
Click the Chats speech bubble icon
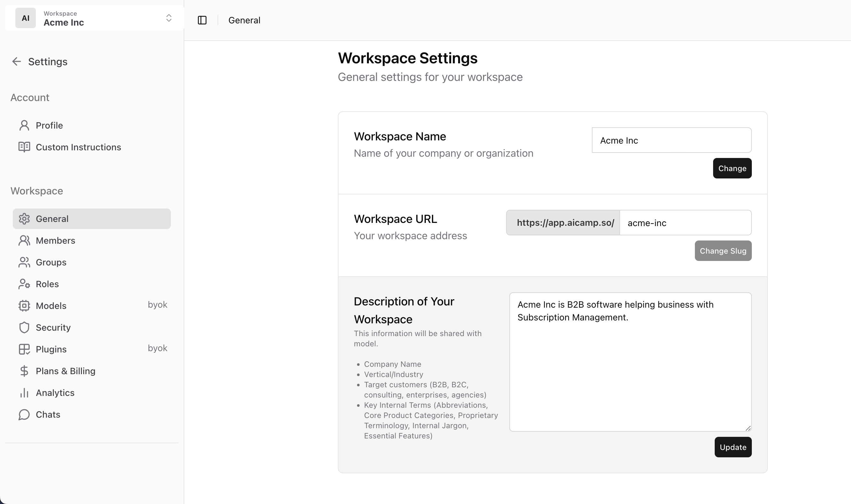[x=24, y=414]
